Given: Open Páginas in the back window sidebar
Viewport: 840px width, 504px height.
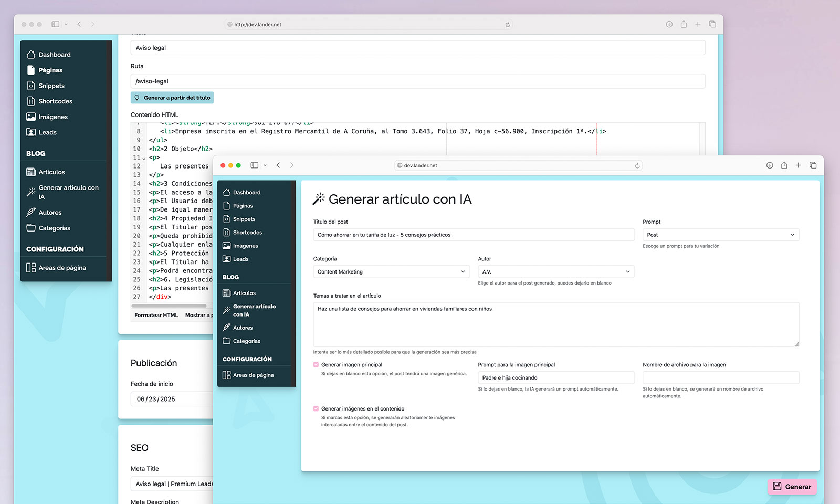Looking at the screenshot, I should 50,70.
